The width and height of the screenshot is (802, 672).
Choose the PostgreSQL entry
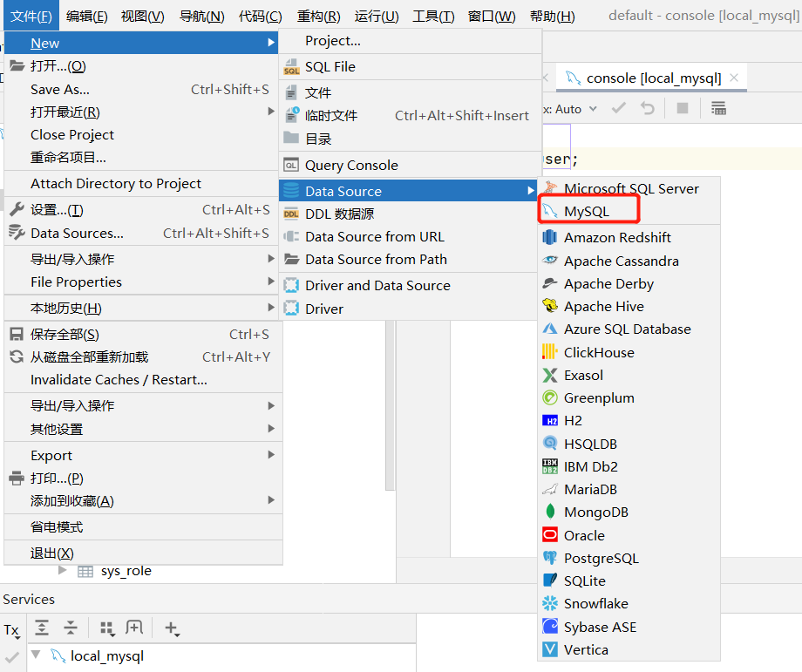(x=629, y=558)
